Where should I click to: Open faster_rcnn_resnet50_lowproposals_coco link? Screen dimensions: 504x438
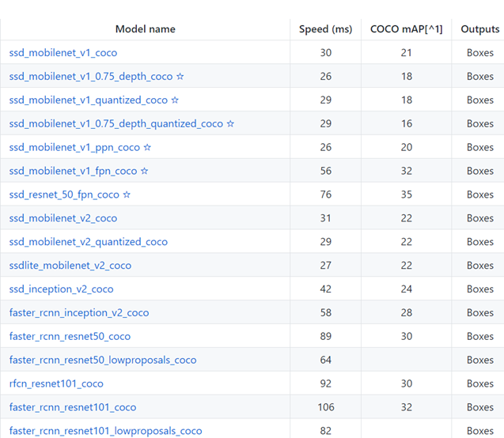tap(103, 360)
